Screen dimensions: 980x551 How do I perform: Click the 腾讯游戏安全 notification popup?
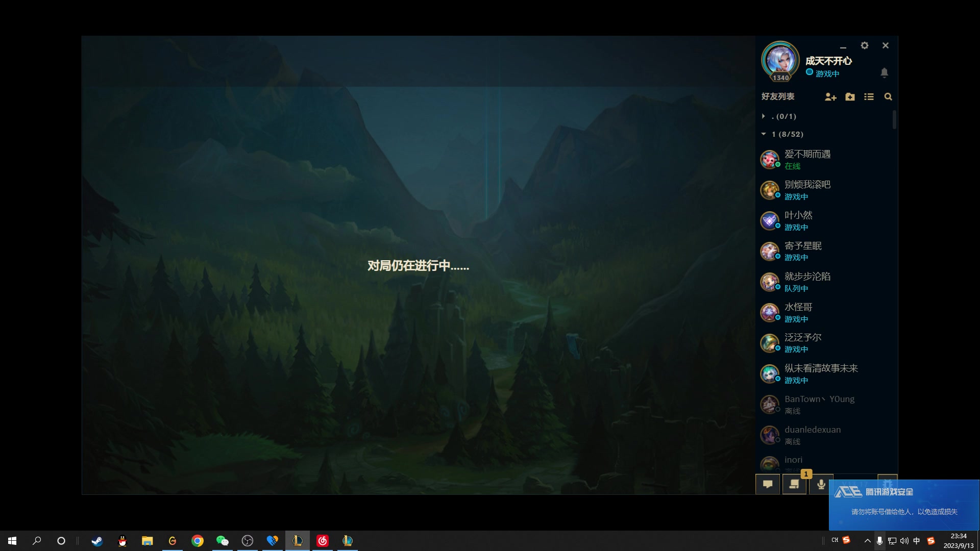(x=904, y=505)
